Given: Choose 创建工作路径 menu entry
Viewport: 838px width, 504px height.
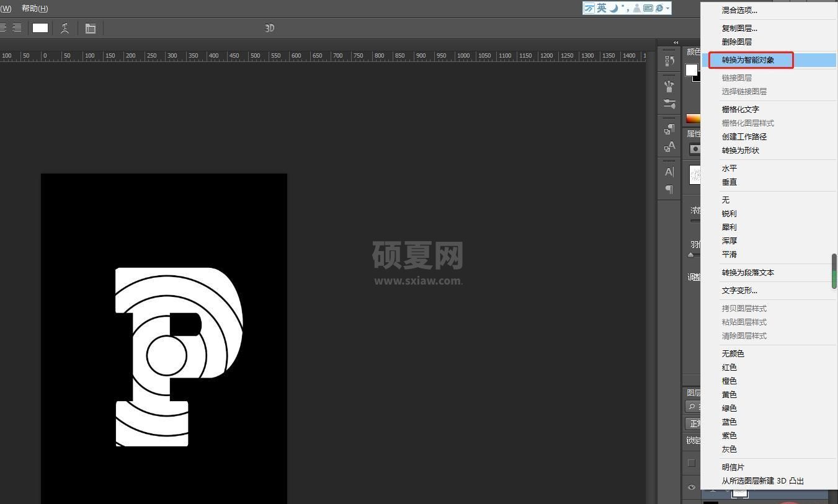Looking at the screenshot, I should tap(744, 136).
